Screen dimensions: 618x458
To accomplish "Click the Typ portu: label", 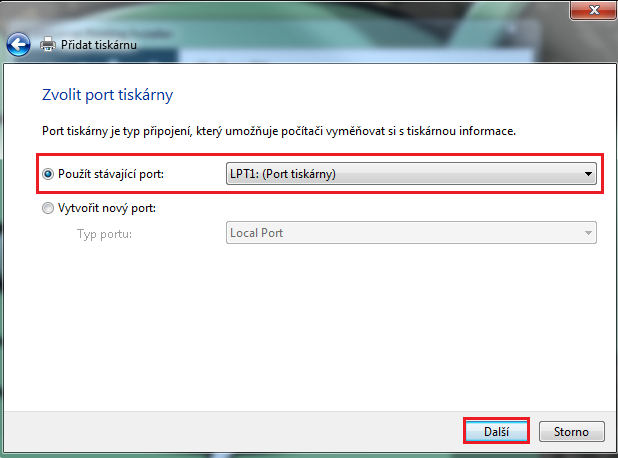I will [104, 234].
